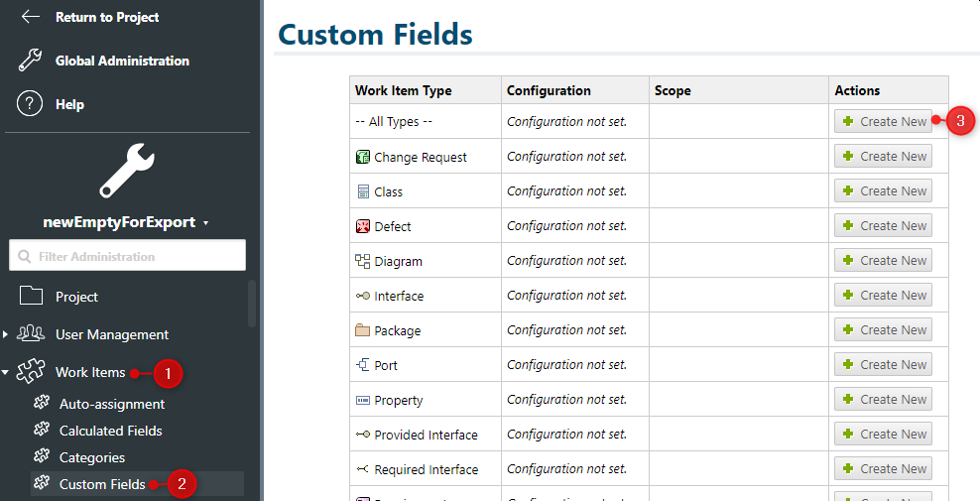Click the sidebar vertical scrollbar
This screenshot has width=980, height=501.
point(252,304)
